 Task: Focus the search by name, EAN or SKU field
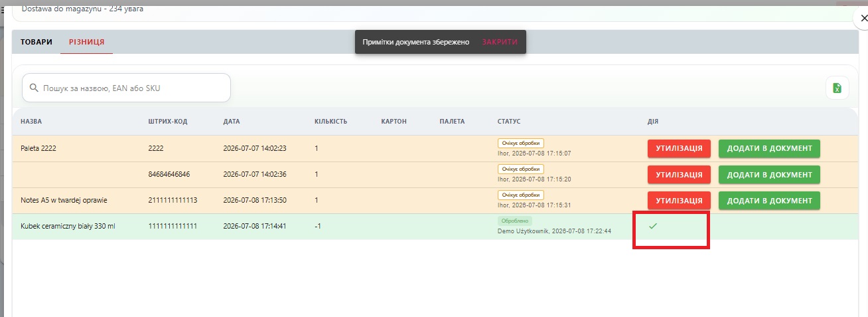tap(126, 88)
